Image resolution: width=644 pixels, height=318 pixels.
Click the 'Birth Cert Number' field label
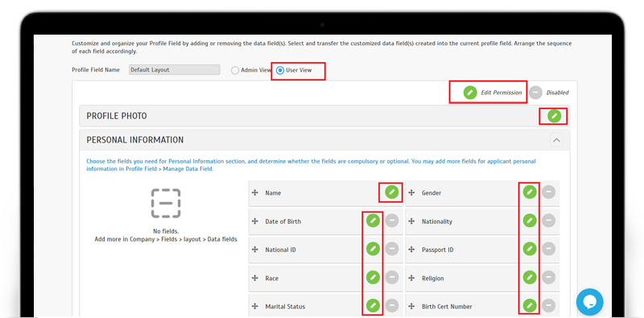[447, 307]
